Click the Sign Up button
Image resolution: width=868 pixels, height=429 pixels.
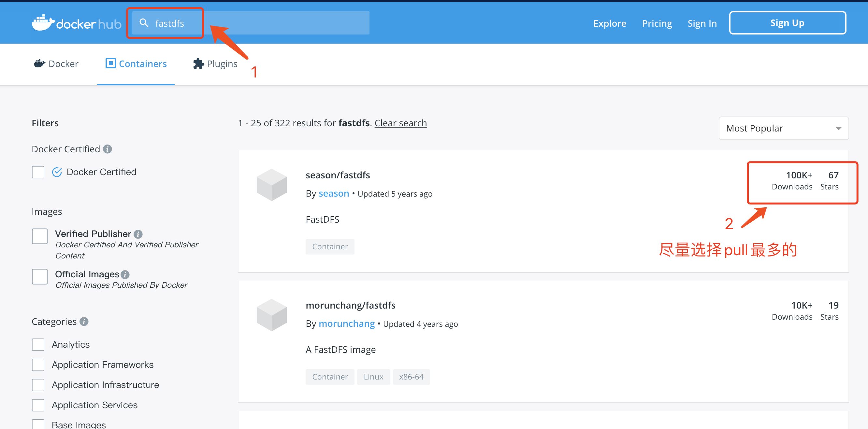tap(787, 23)
